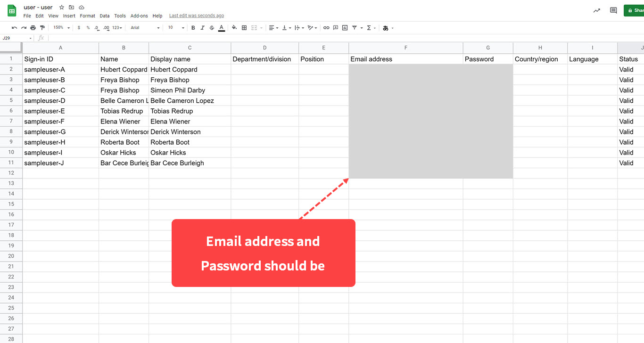The height and width of the screenshot is (343, 644).
Task: Insert a link using the chain icon
Action: [326, 28]
